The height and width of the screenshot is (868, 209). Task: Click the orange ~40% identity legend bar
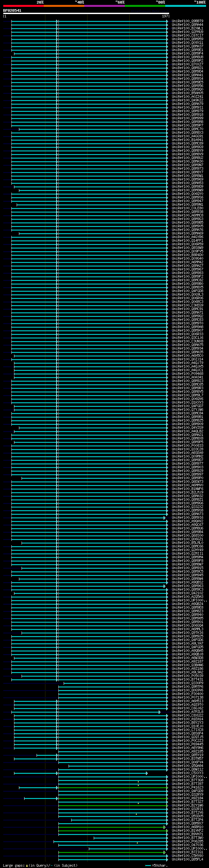click(x=64, y=6)
